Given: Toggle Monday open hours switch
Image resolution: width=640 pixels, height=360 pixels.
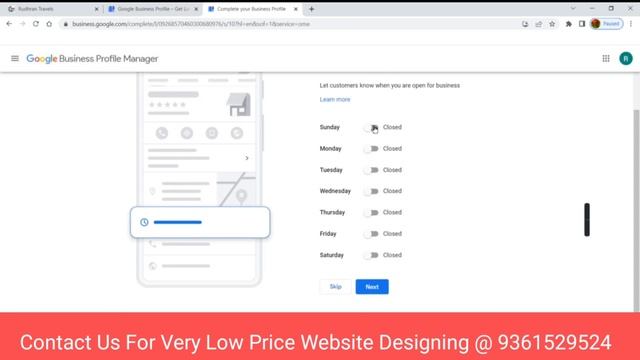Looking at the screenshot, I should coord(371,149).
